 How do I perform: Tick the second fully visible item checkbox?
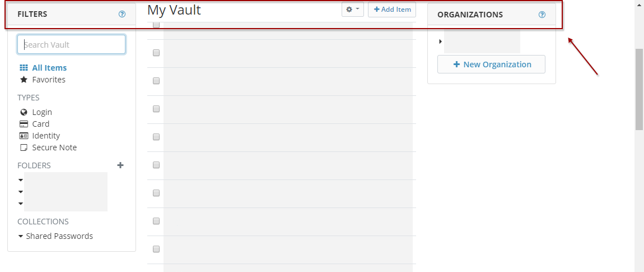pyautogui.click(x=156, y=81)
